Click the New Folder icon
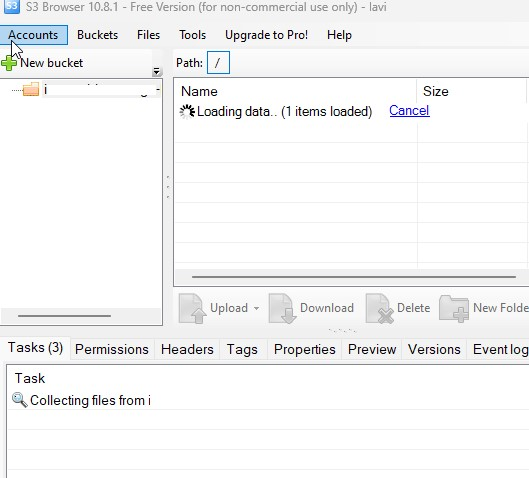529x478 pixels. click(x=454, y=308)
